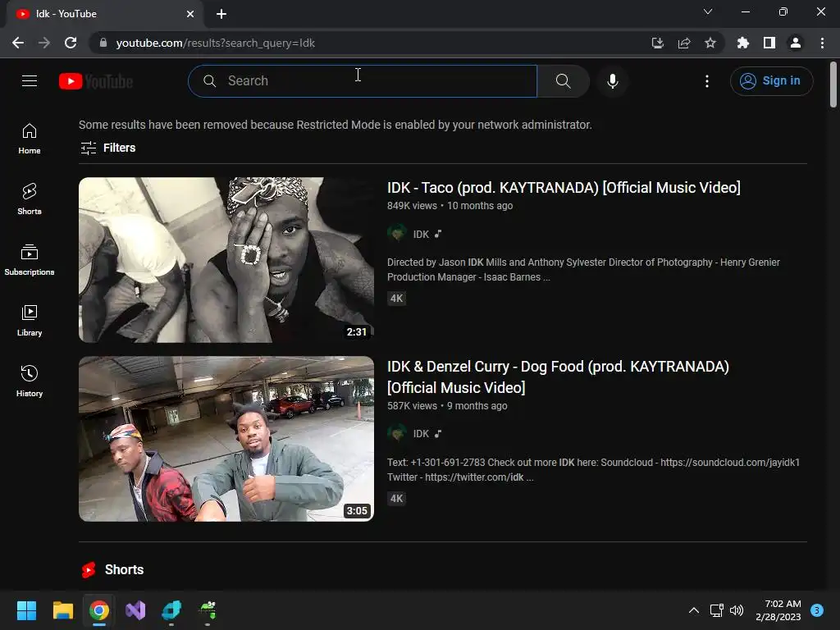Go to the YouTube logo homepage
The image size is (840, 630).
pyautogui.click(x=96, y=81)
